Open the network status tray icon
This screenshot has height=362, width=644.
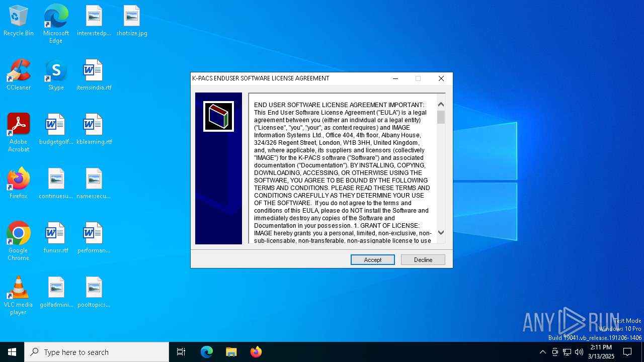567,352
